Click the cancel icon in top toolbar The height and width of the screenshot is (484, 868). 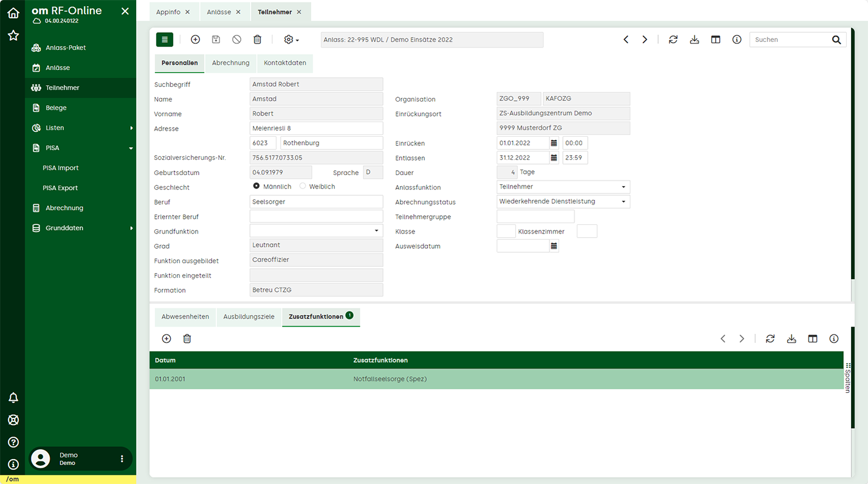[236, 40]
